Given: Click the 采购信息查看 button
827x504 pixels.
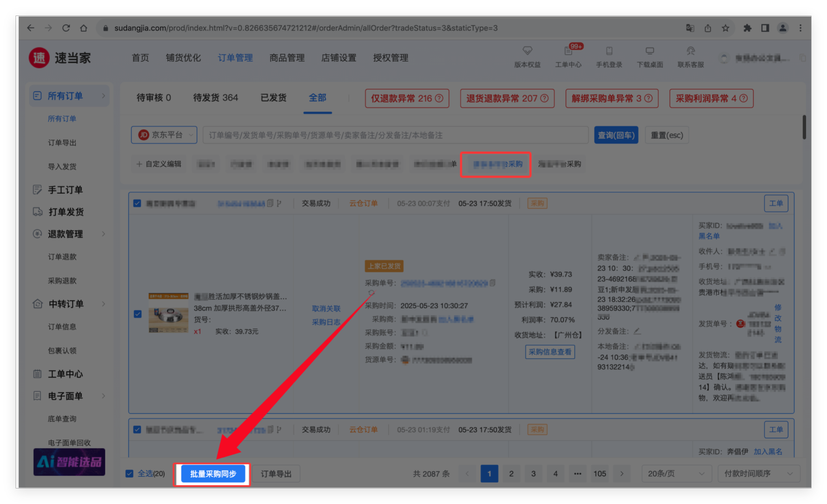Looking at the screenshot, I should 550,352.
